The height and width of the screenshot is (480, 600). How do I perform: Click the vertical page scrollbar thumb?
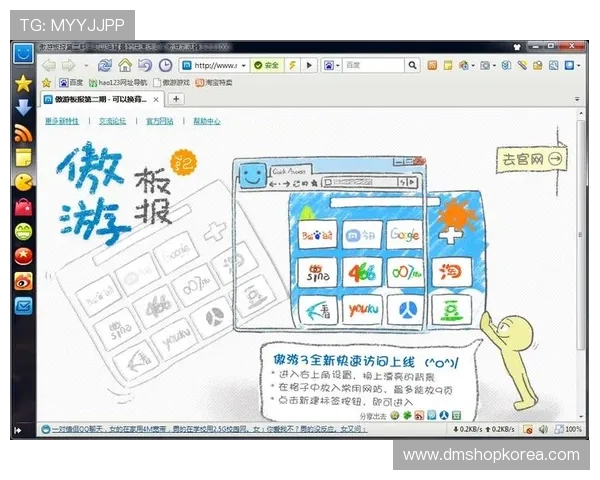coord(581,235)
